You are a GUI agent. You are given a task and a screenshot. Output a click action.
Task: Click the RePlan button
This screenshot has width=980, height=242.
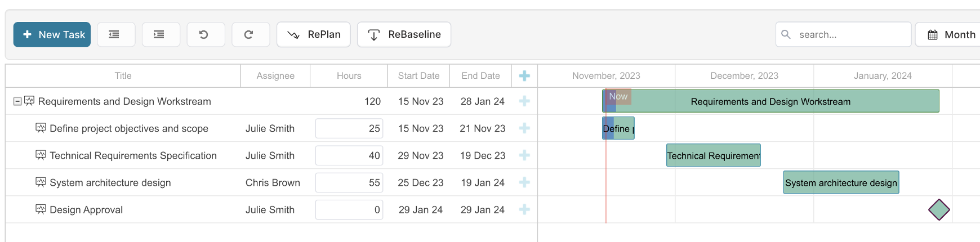[x=314, y=34]
